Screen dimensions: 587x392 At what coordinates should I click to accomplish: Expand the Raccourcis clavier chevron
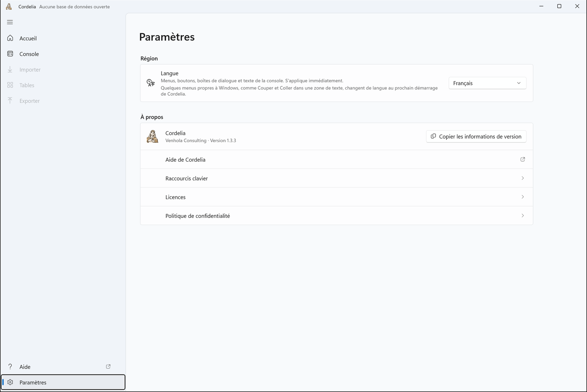523,178
